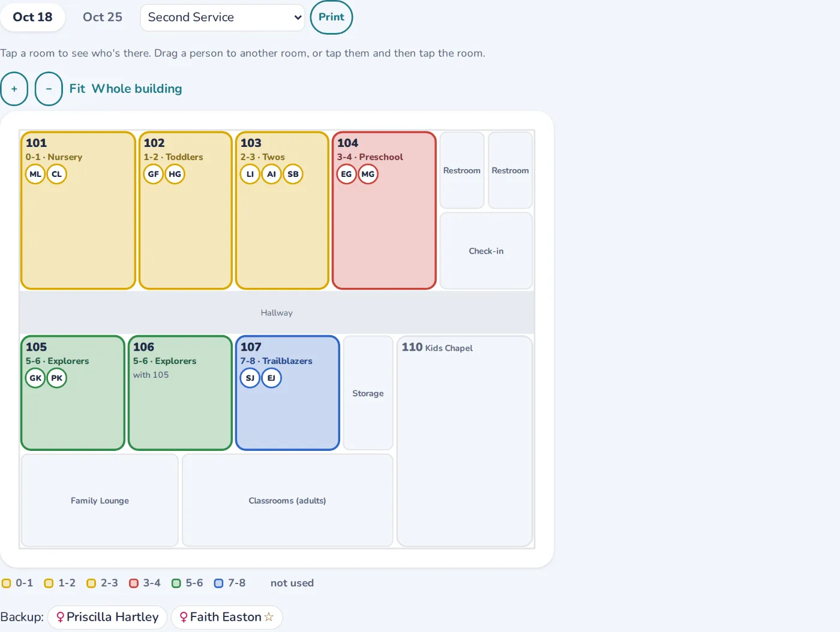Select Faith Easton backup chip
The height and width of the screenshot is (632, 840).
[227, 617]
